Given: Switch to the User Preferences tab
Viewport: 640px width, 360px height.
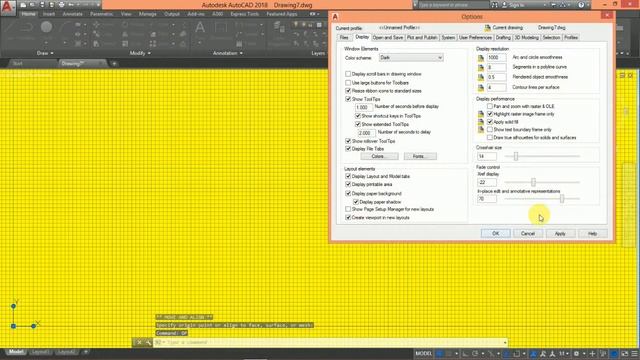Looking at the screenshot, I should [x=475, y=38].
